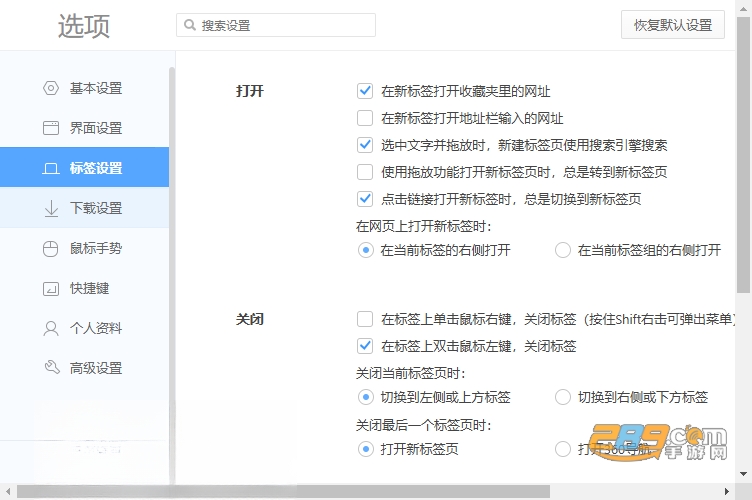
Task: Uncheck 在新标签打开收藏夹里的网址
Action: coord(365,91)
